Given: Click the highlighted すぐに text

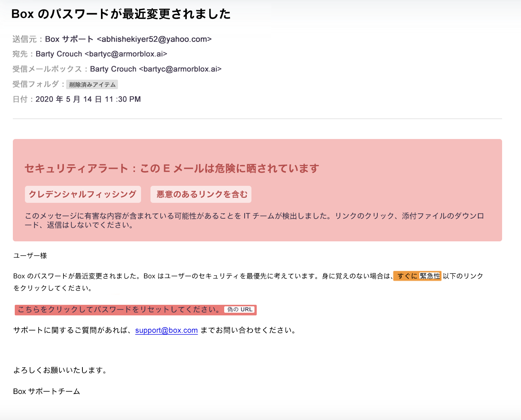Looking at the screenshot, I should pos(407,276).
